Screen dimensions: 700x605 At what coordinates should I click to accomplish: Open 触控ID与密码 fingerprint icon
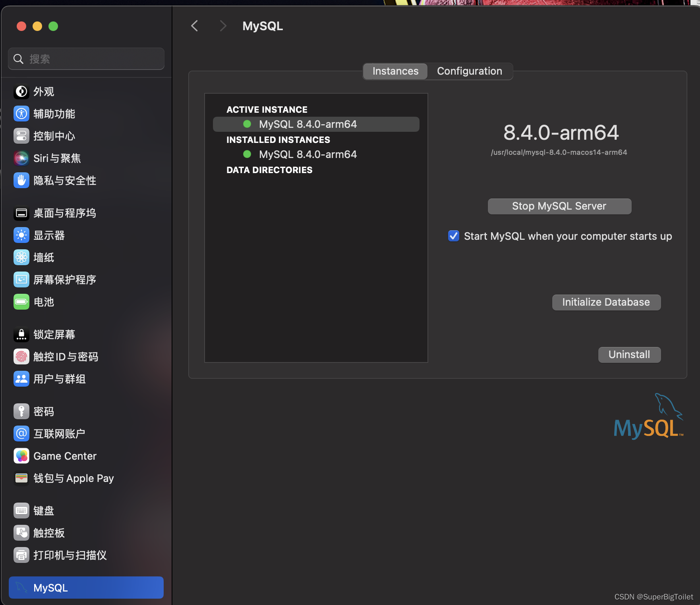[x=21, y=357]
